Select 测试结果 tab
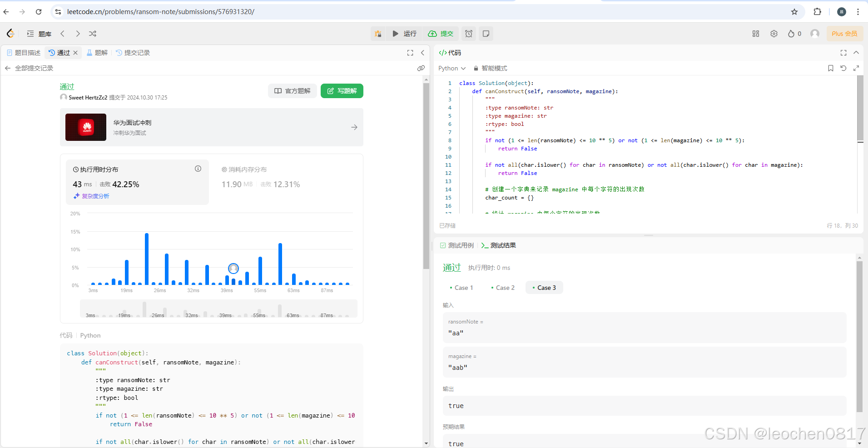The image size is (868, 448). click(498, 245)
